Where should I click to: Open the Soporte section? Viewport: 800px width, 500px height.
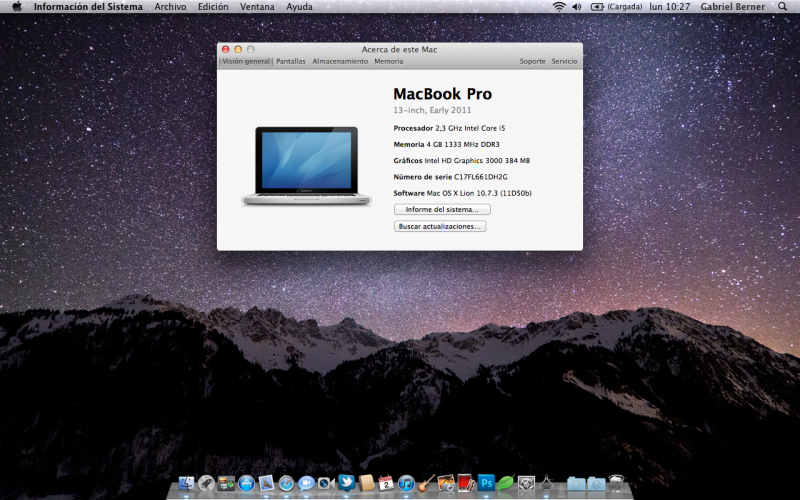[x=532, y=61]
